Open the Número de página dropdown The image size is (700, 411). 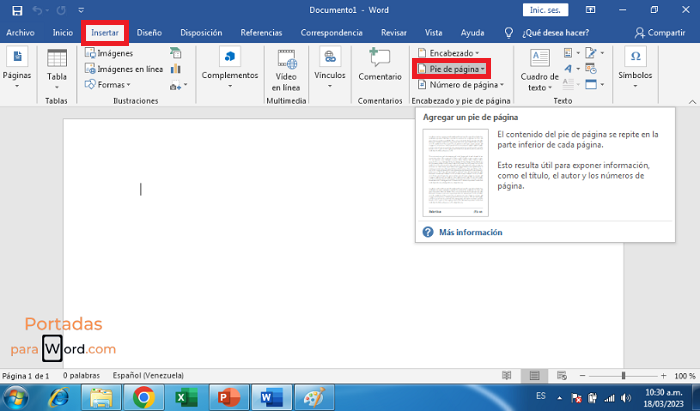click(x=460, y=85)
